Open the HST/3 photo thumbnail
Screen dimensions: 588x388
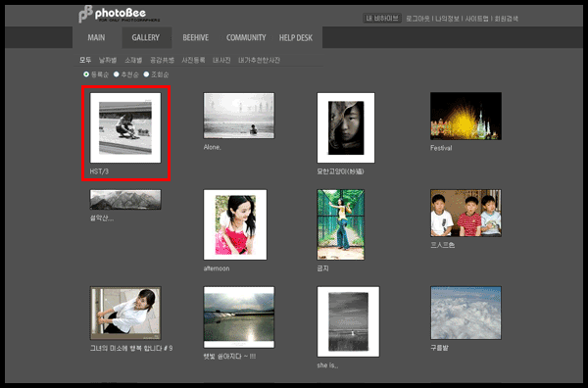click(125, 127)
